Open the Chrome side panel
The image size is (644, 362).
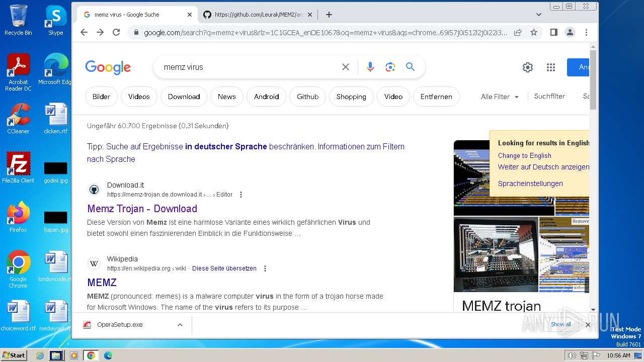(553, 32)
